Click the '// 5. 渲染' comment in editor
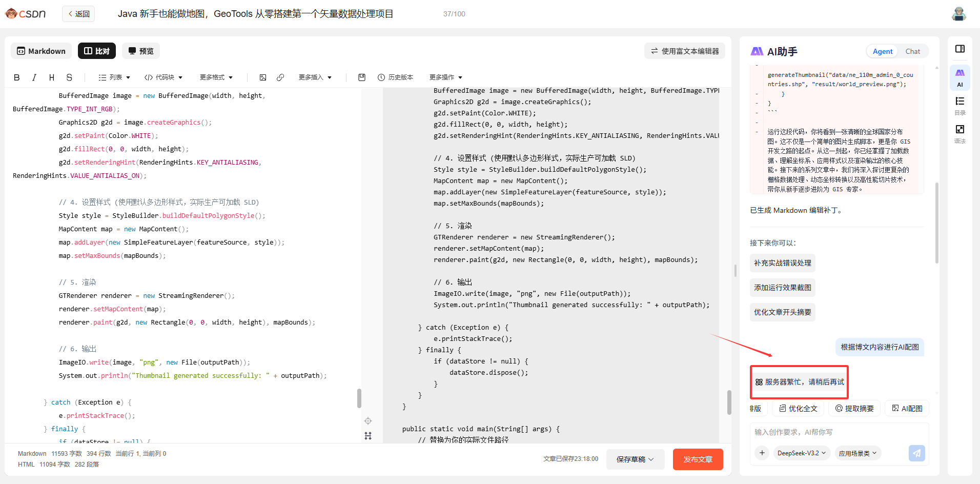 [x=77, y=282]
